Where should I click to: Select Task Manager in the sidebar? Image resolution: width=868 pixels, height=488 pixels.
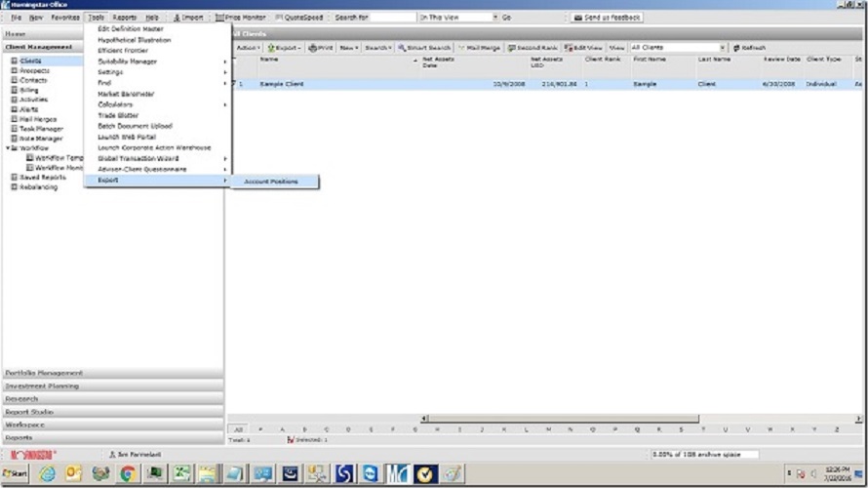click(41, 129)
